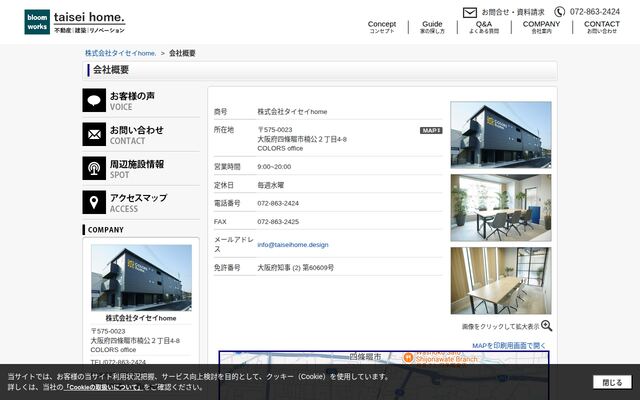Screen dimensions: 640x400
Task: Select the license number 大阪府知事 (2) 第60609号
Action: tap(296, 268)
